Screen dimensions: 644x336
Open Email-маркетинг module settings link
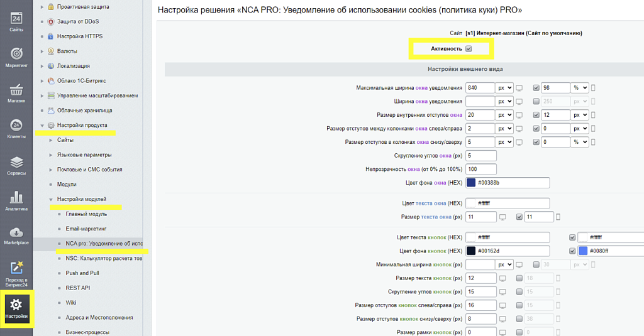tap(86, 229)
